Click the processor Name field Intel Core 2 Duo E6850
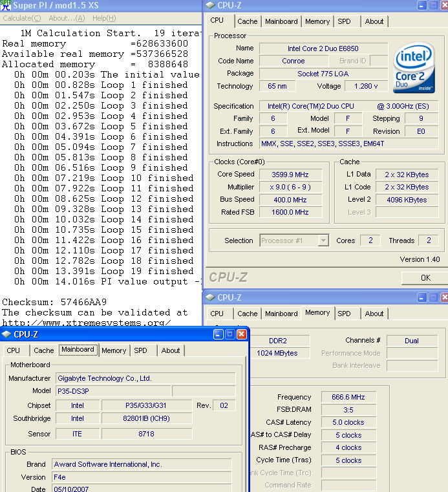Viewport: 448px width, 492px height. (x=323, y=48)
